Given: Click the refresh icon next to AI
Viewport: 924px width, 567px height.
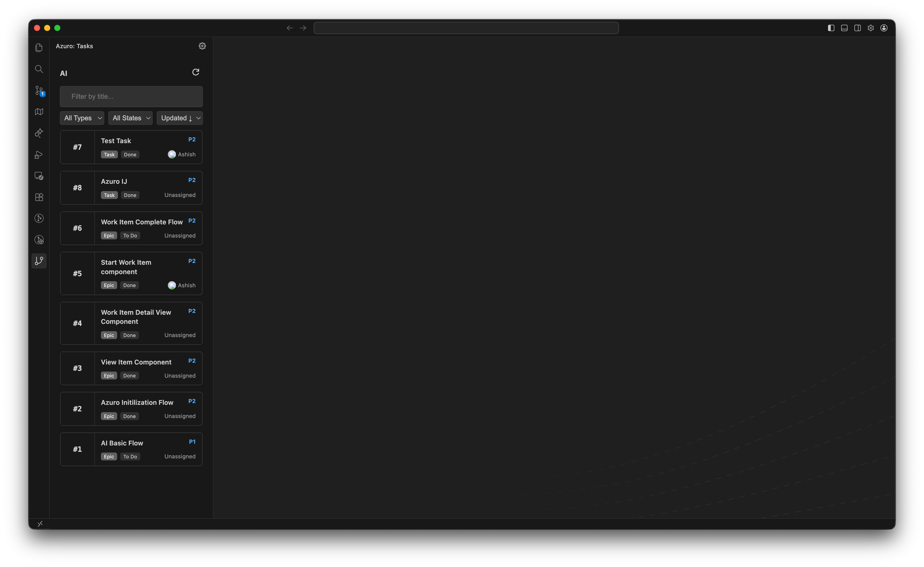Looking at the screenshot, I should click(x=196, y=72).
